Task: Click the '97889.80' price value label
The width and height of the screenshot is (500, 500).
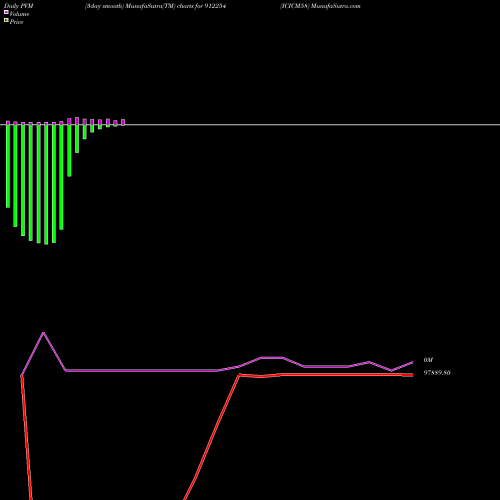Action: 437,373
